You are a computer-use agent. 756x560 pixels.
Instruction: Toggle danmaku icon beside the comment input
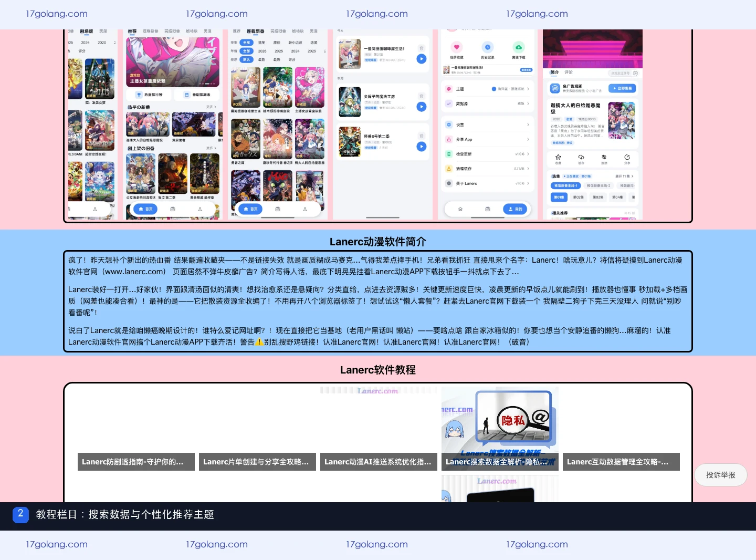pyautogui.click(x=635, y=73)
